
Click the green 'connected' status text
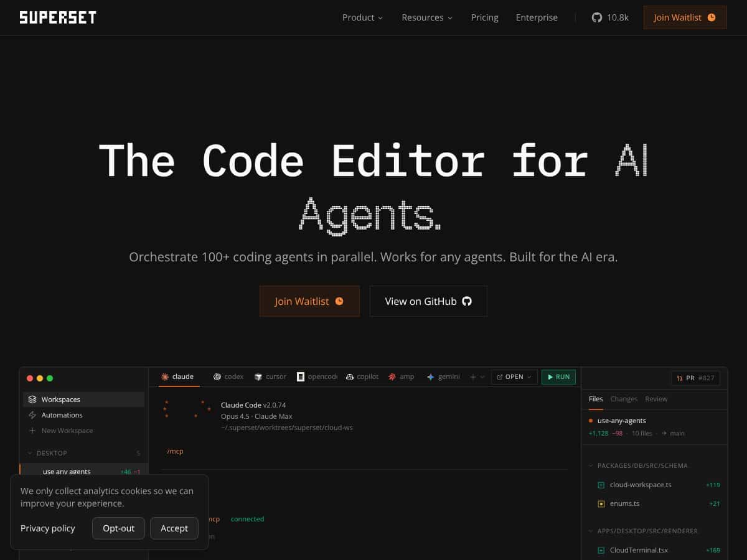pyautogui.click(x=247, y=519)
